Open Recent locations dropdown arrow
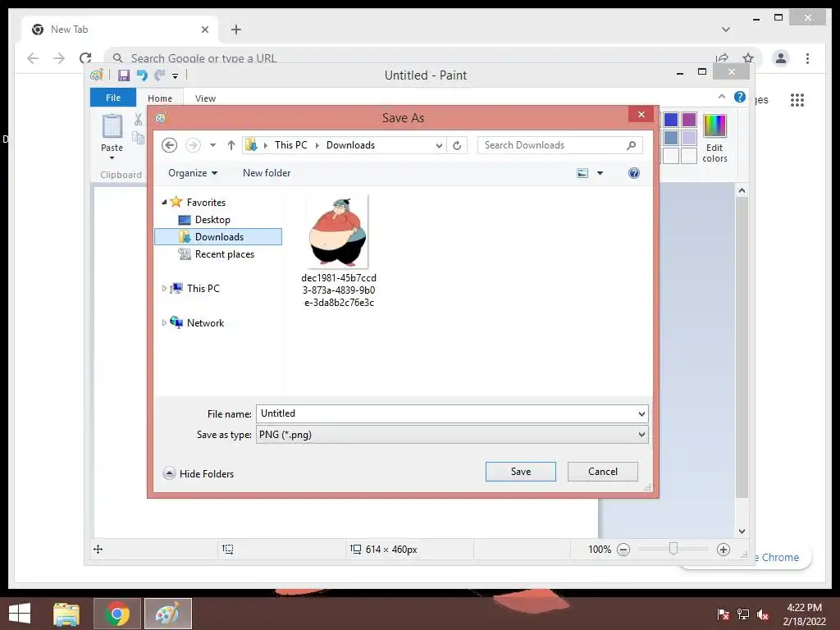Screen dimensions: 840x630 (x=212, y=145)
